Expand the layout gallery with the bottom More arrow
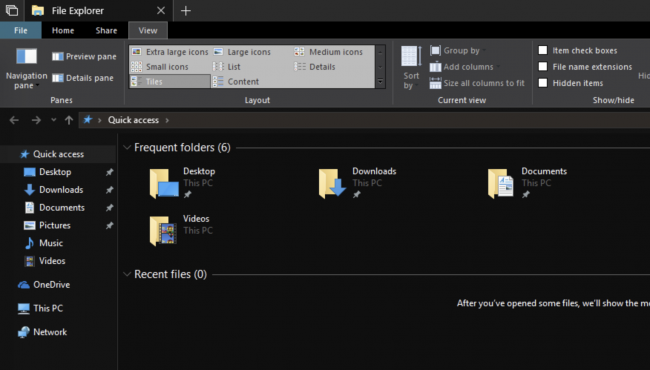 380,82
